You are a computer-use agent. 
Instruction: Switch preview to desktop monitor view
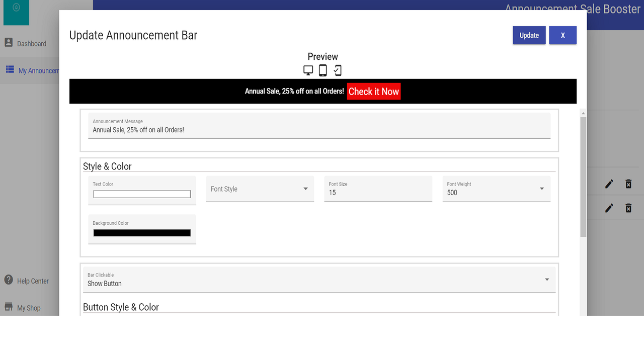click(x=308, y=70)
